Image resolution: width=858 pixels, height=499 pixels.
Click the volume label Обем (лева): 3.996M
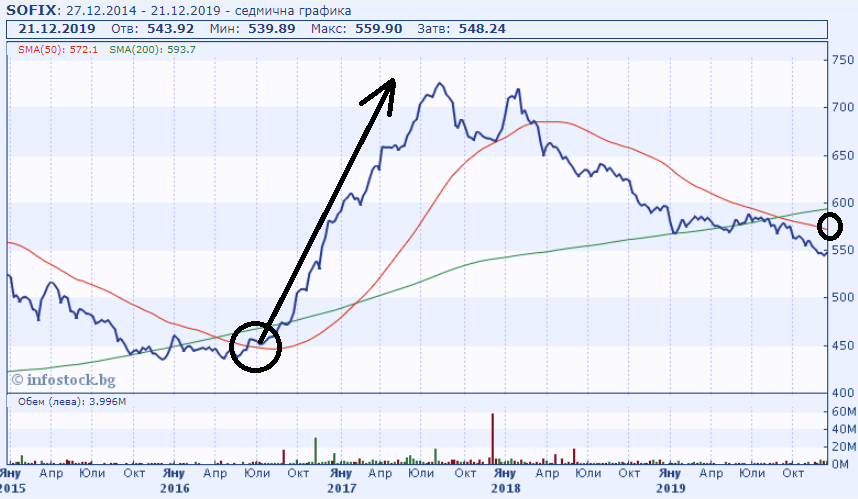(72, 402)
